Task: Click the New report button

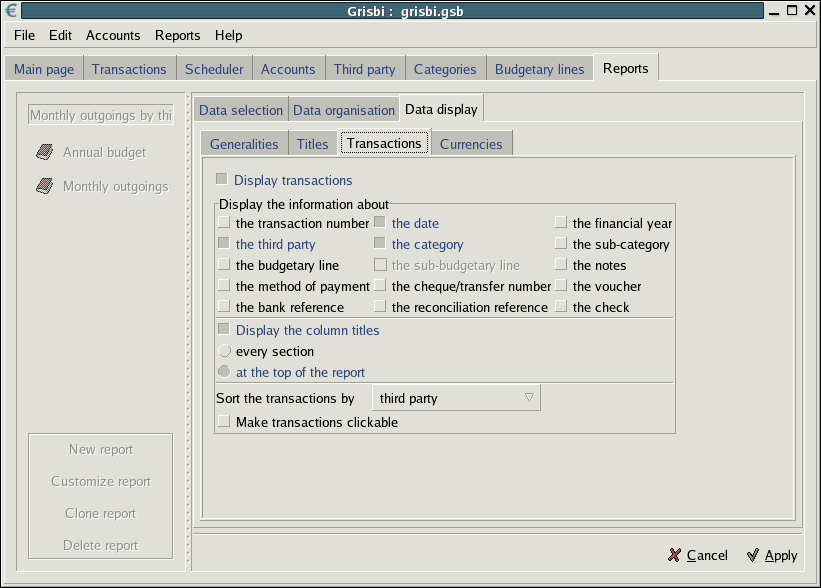Action: click(101, 449)
